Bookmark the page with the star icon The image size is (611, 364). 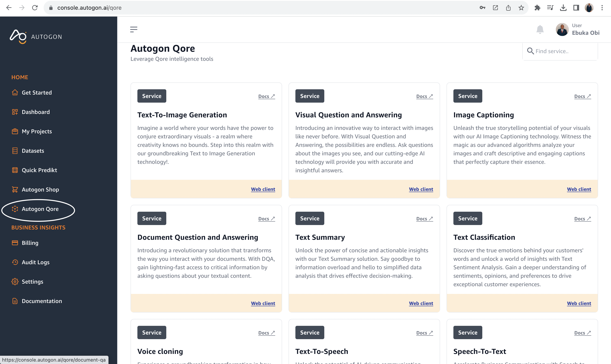coord(521,8)
